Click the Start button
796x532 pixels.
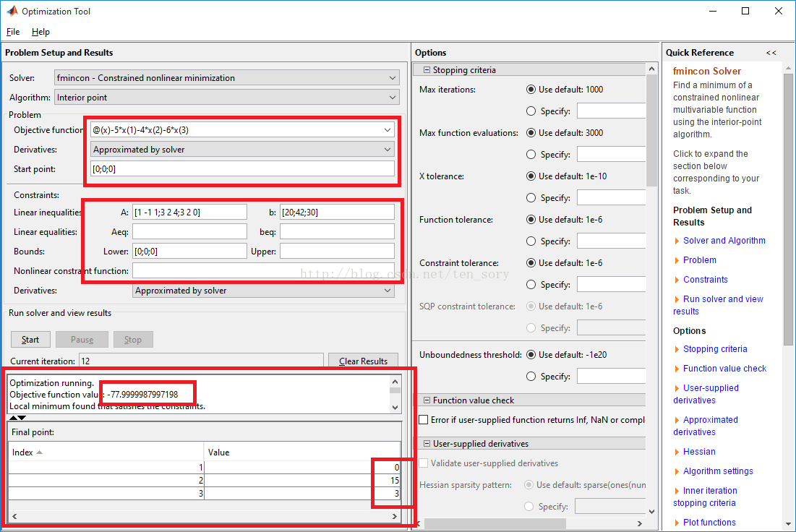30,340
